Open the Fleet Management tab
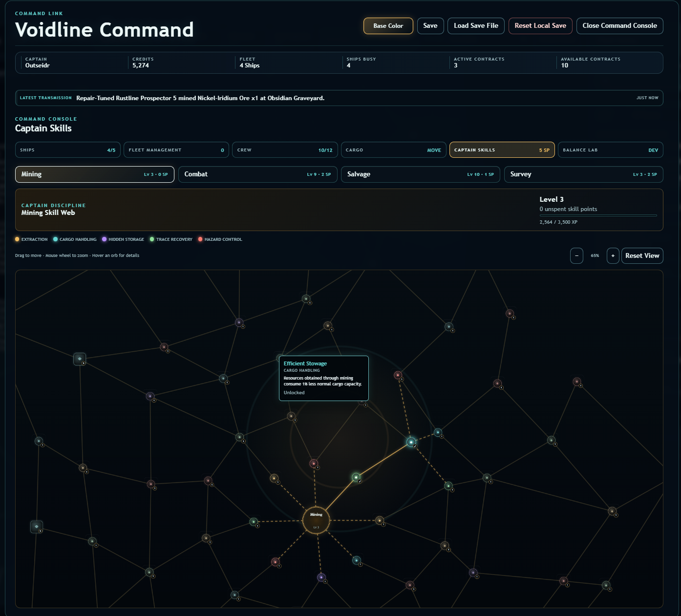Screen dimensions: 681x616 176,150
